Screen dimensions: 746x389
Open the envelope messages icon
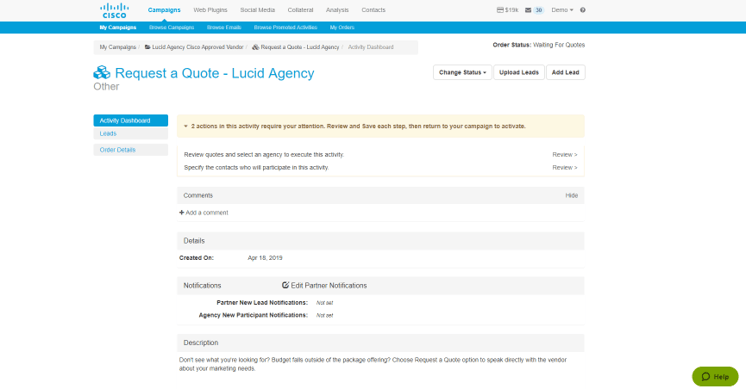point(528,10)
